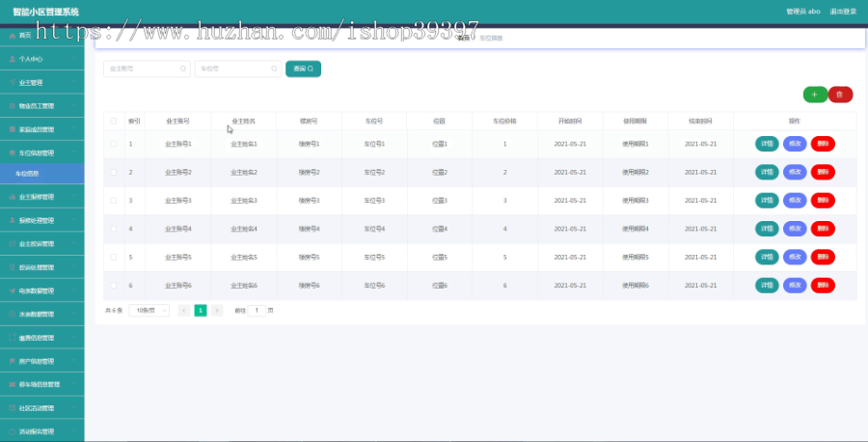The height and width of the screenshot is (442, 868).
Task: Check the box for row 业主账号2
Action: pos(114,172)
